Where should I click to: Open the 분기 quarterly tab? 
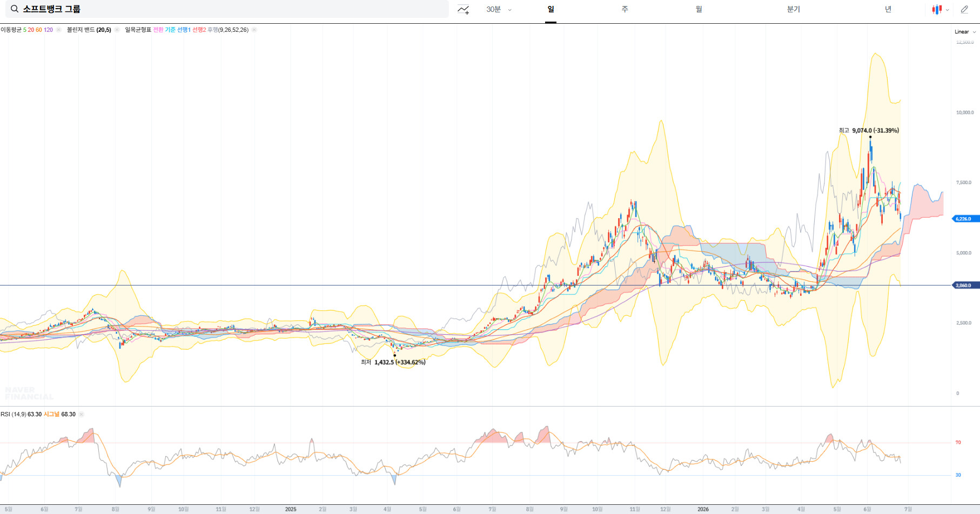793,9
